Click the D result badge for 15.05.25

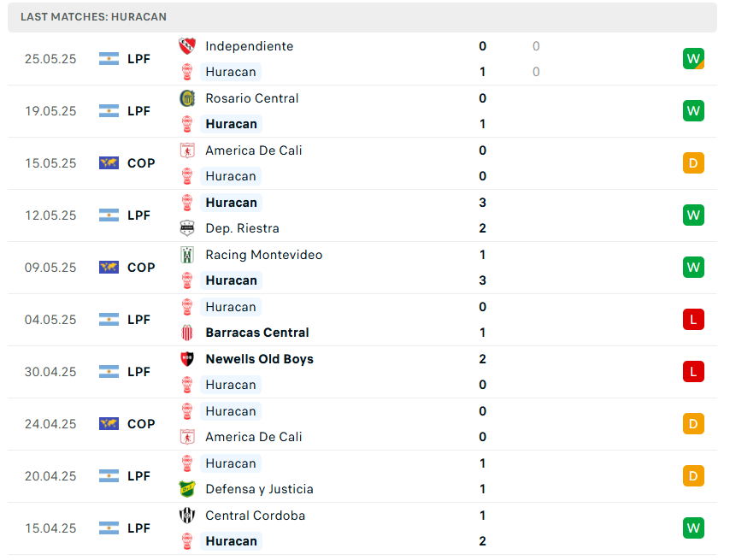[x=693, y=163]
